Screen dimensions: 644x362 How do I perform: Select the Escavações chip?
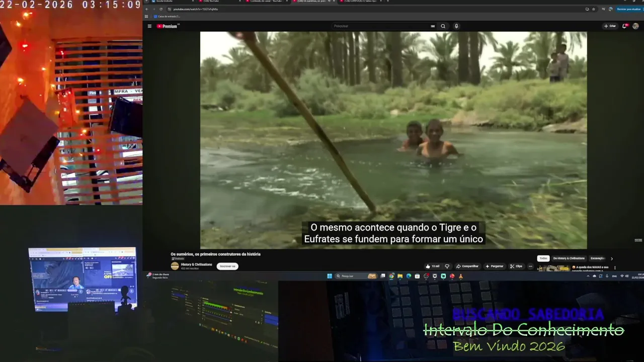[x=598, y=258]
